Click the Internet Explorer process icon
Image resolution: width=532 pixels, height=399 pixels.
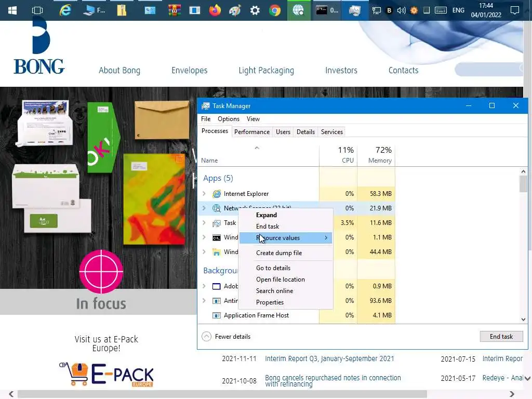point(217,194)
